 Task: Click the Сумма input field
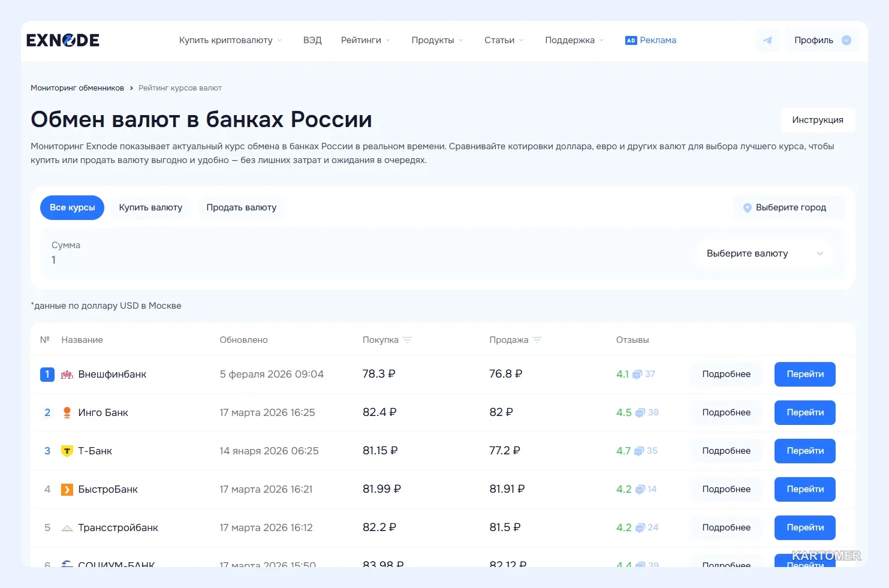[366, 253]
